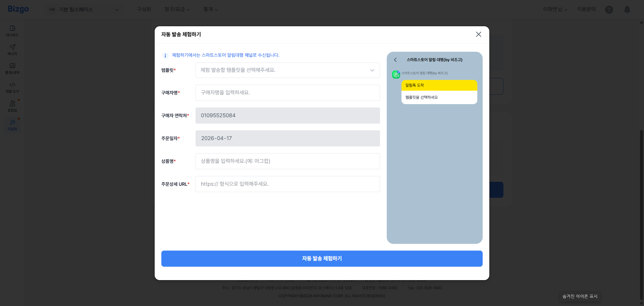
Task: Click the 이용문의 link
Action: click(586, 9)
